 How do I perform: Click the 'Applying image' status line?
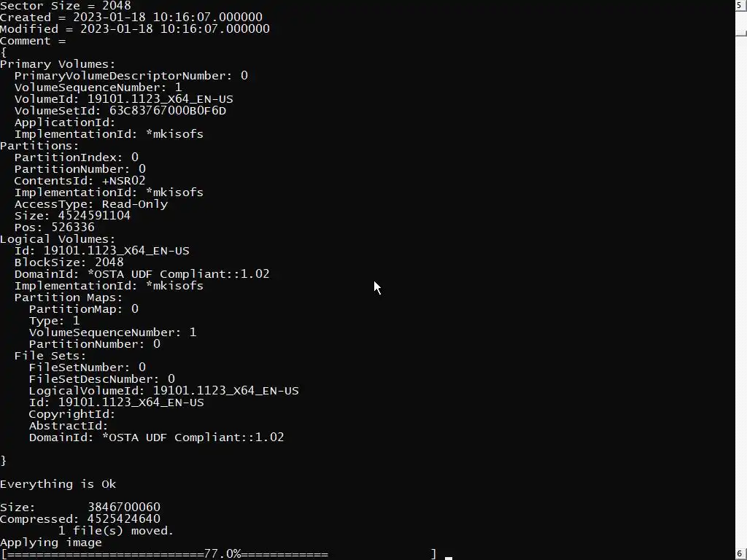[x=51, y=542]
